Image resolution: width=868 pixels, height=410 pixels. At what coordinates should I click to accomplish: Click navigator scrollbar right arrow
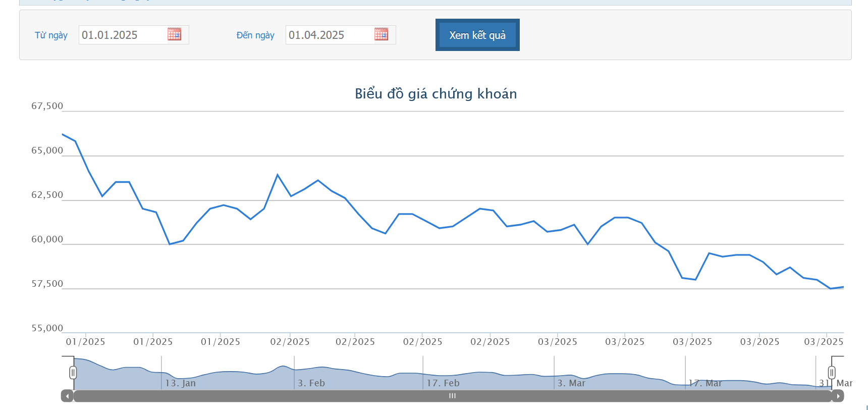[838, 396]
